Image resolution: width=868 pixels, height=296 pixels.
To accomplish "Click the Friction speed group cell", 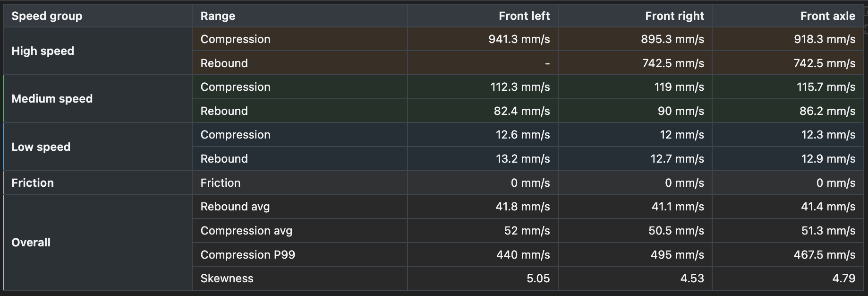I will 98,183.
